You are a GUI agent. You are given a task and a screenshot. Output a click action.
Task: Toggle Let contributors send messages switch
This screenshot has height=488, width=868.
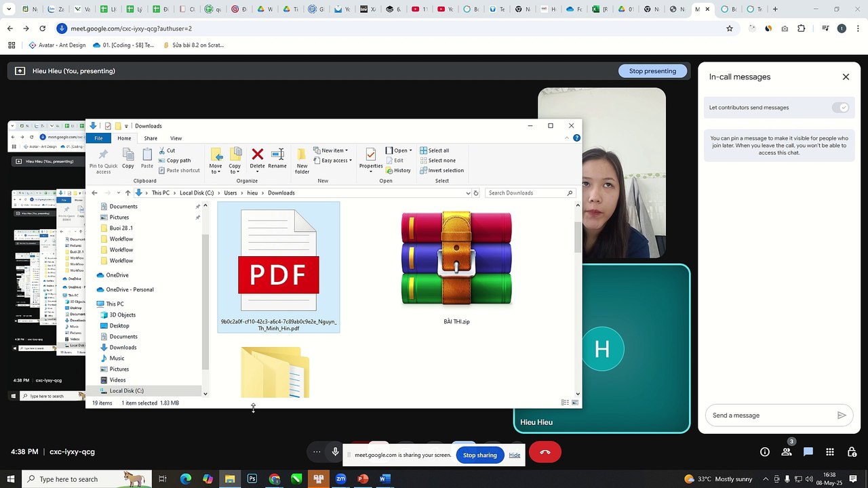840,108
